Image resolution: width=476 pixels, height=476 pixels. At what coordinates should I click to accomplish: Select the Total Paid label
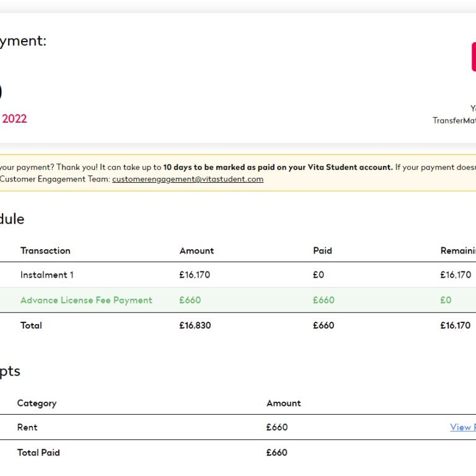point(38,452)
